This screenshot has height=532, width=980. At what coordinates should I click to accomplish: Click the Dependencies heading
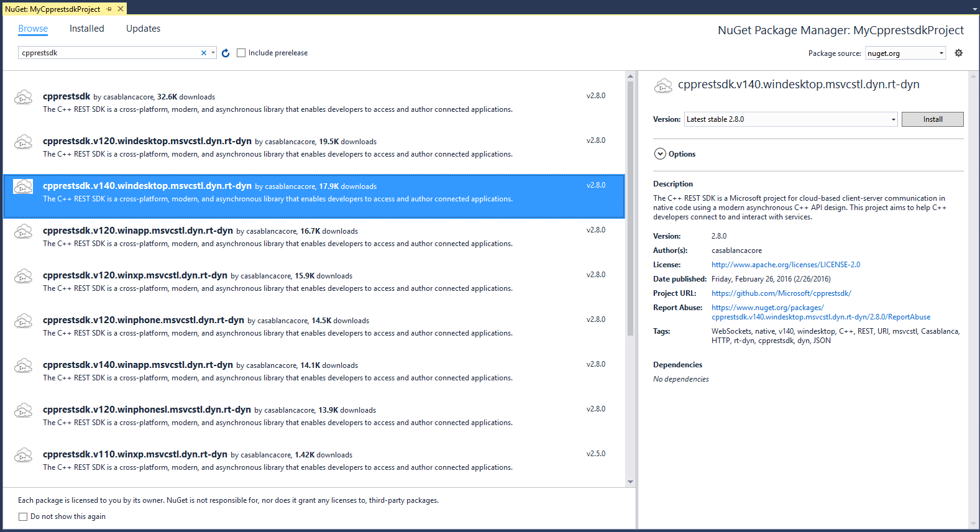click(677, 365)
